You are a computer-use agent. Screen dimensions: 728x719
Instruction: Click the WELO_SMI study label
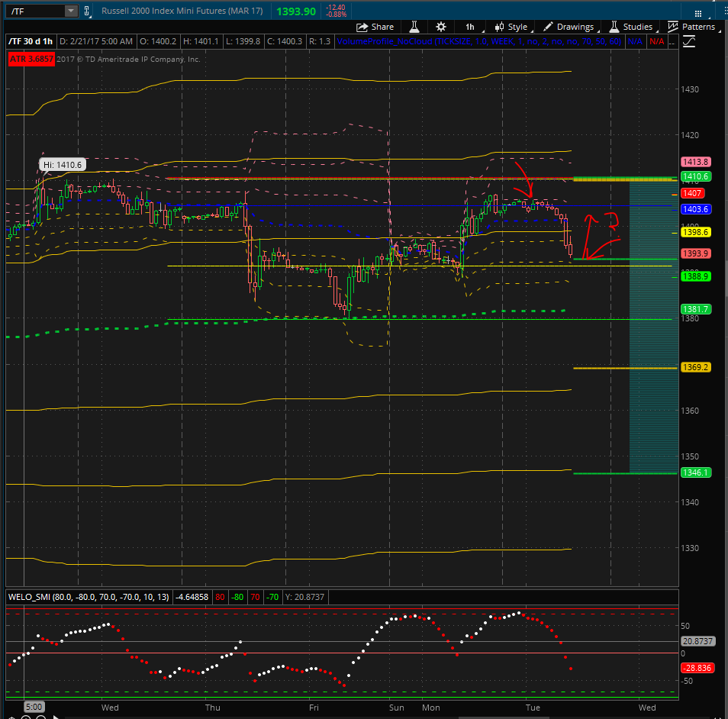89,597
